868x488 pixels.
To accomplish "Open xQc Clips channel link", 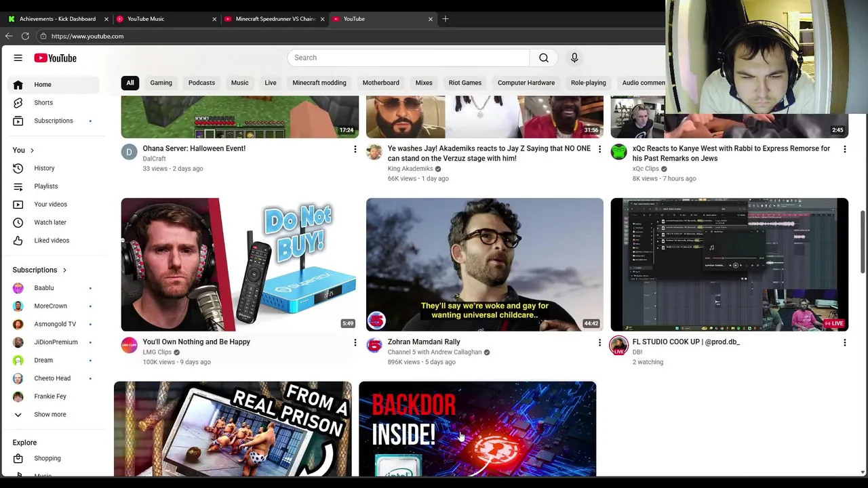I will 646,169.
